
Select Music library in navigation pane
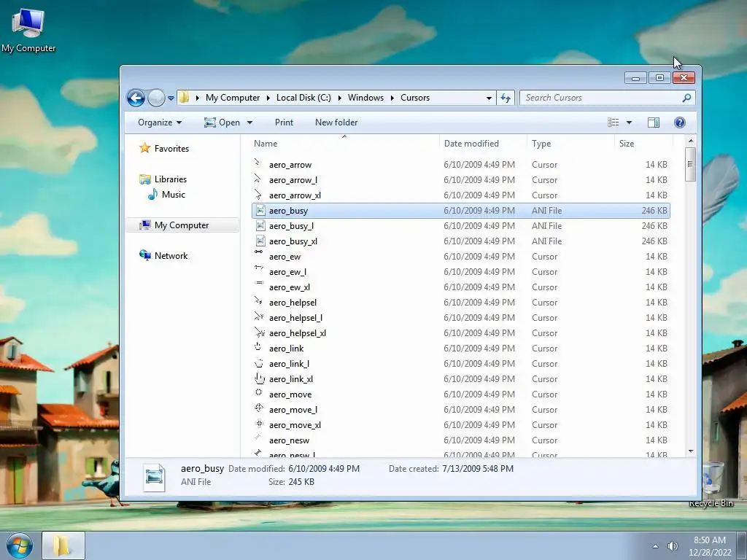174,194
